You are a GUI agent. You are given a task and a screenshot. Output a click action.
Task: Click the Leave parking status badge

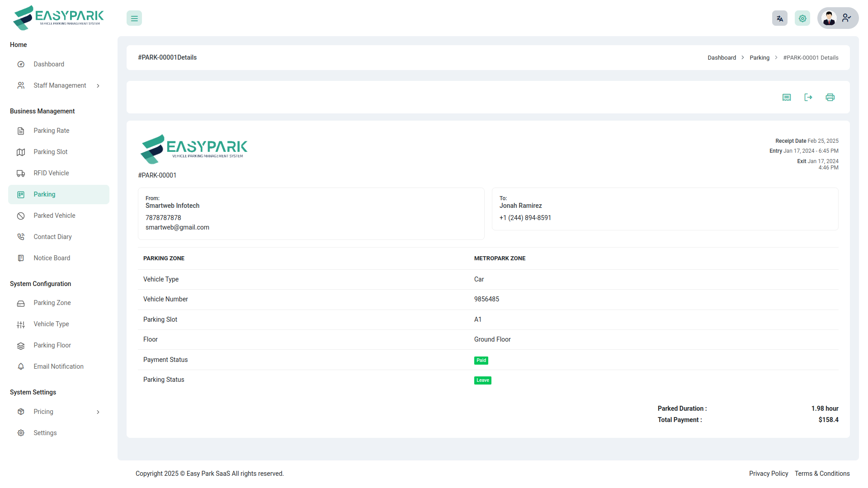[482, 380]
